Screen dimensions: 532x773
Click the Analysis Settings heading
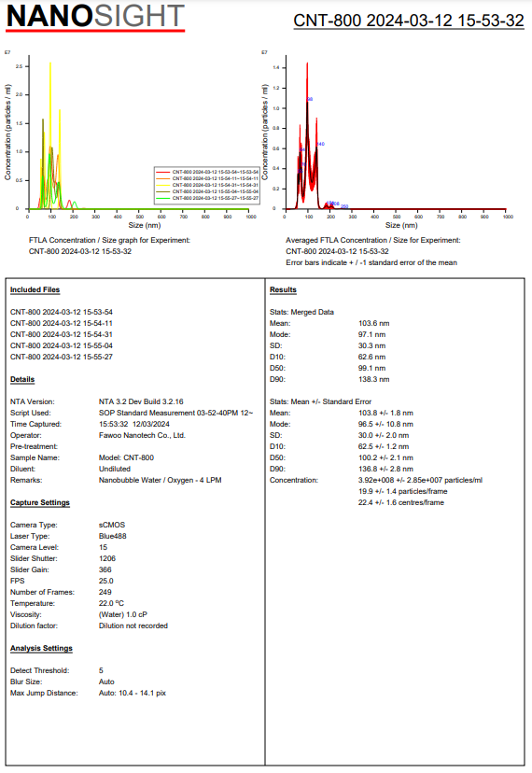[x=41, y=648]
